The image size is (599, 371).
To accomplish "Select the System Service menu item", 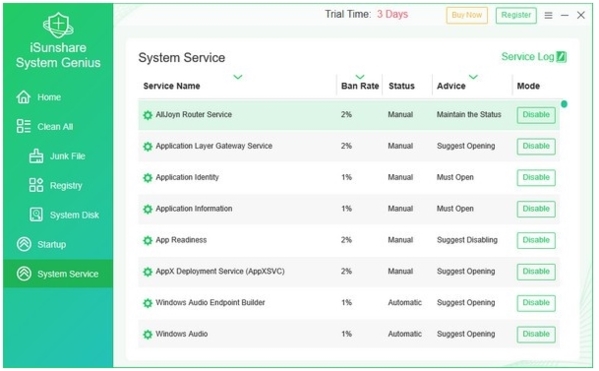I will [x=58, y=274].
